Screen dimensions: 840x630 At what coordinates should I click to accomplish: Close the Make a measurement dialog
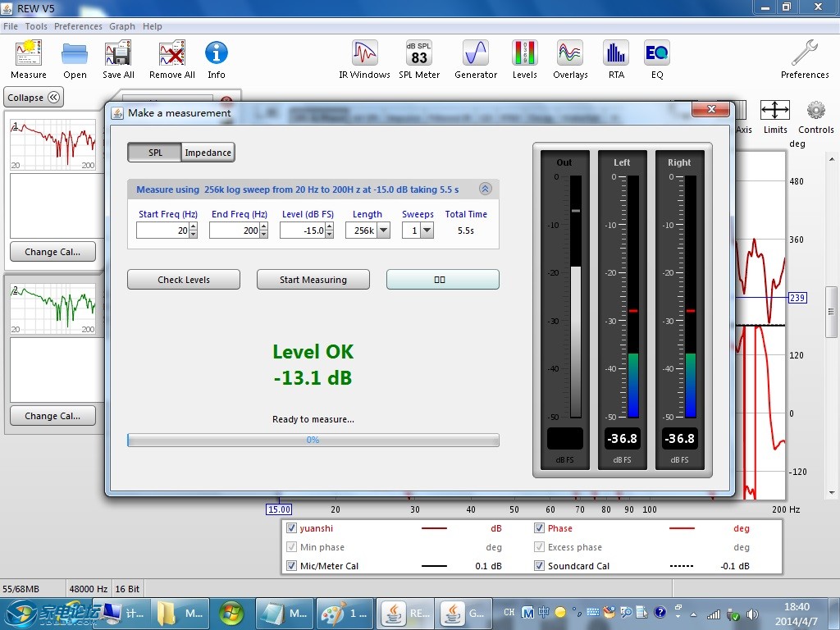pos(711,109)
